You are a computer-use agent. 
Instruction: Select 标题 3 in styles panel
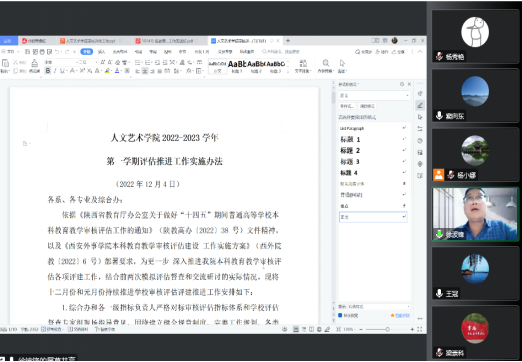coord(373,162)
